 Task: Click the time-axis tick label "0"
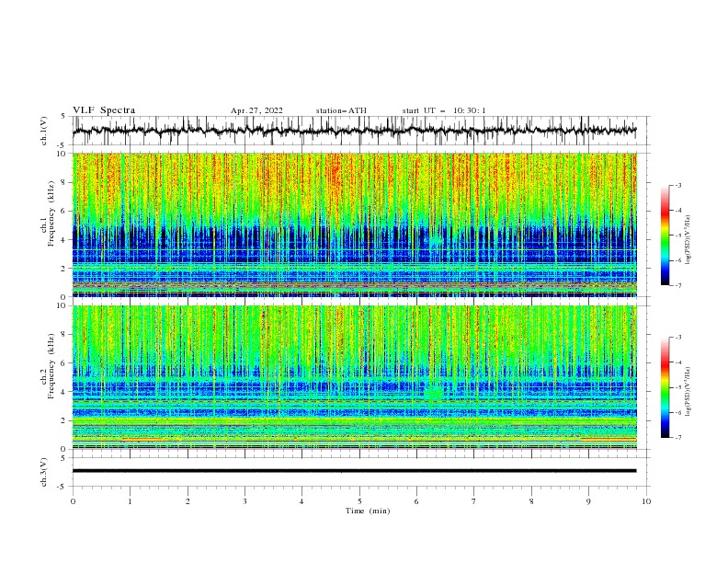(73, 501)
